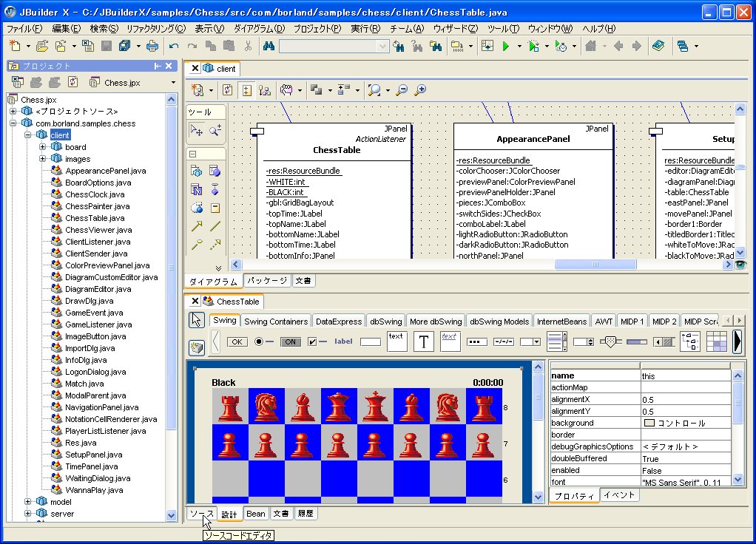Expand the images folder node
Viewport: 756px width, 544px height.
[42, 158]
